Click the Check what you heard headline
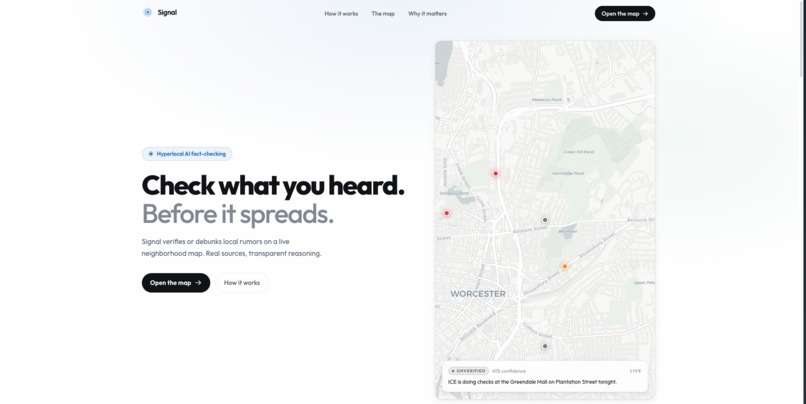Image resolution: width=806 pixels, height=404 pixels. pos(273,186)
